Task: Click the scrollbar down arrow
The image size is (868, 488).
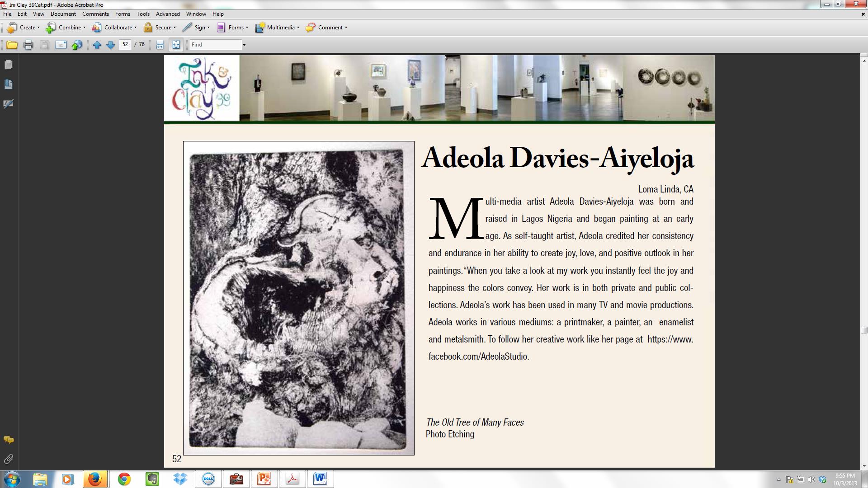Action: [x=864, y=466]
